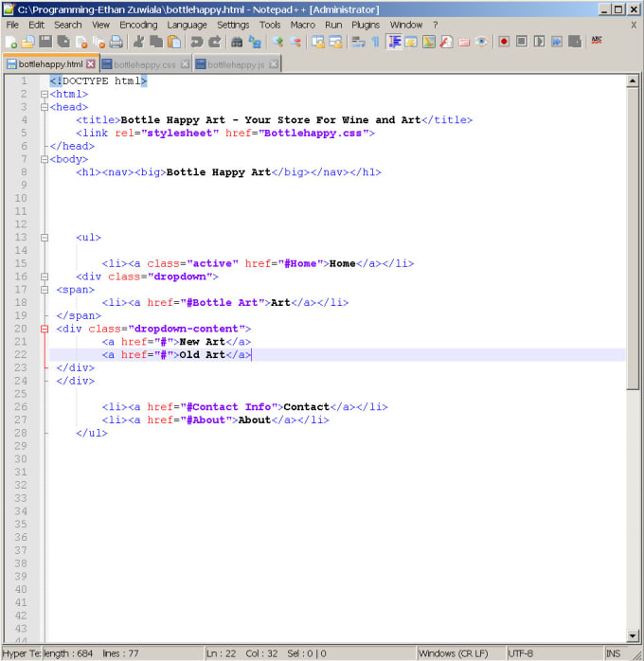Open the Language menu
The width and height of the screenshot is (644, 661).
pyautogui.click(x=187, y=25)
